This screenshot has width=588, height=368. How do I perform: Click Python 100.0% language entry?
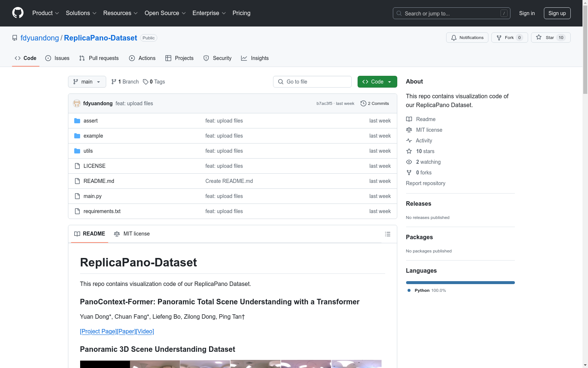click(427, 290)
